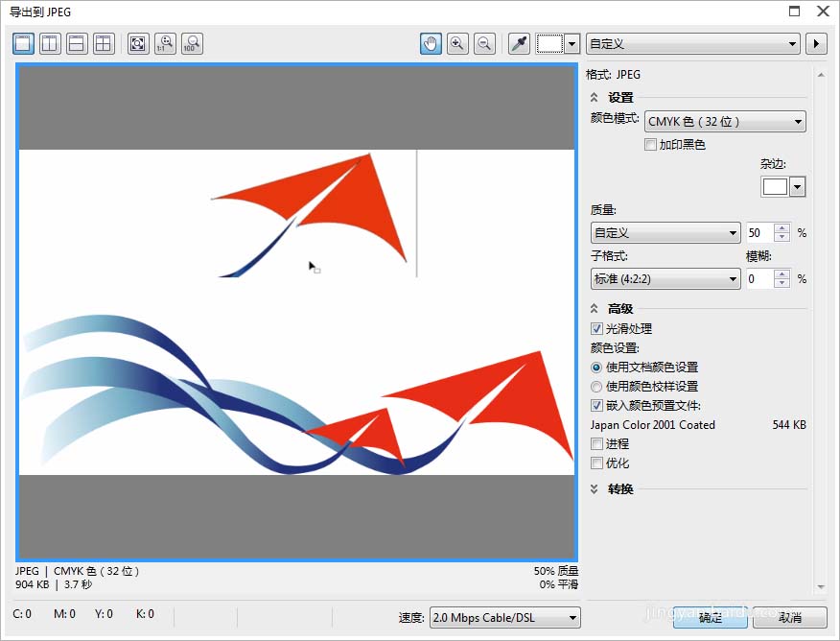Open the 子格式 标准 (4:2:2) dropdown
This screenshot has width=840, height=641.
pyautogui.click(x=665, y=278)
